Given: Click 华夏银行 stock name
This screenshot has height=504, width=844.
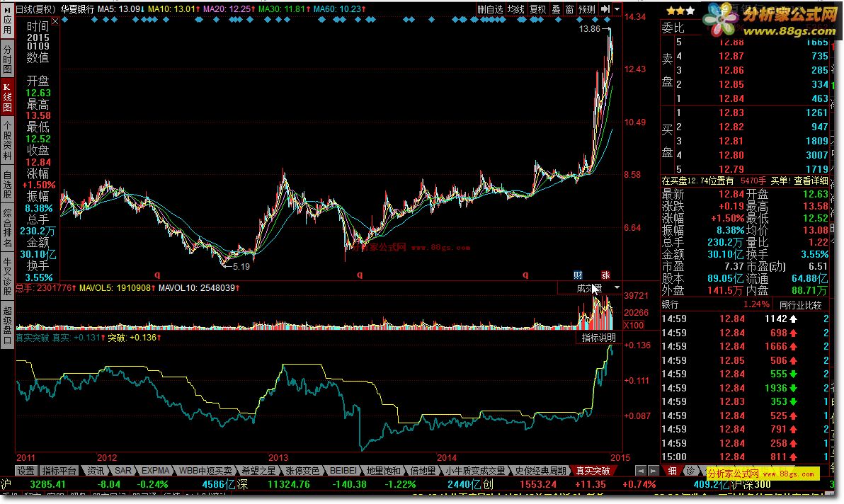Looking at the screenshot, I should pyautogui.click(x=77, y=9).
